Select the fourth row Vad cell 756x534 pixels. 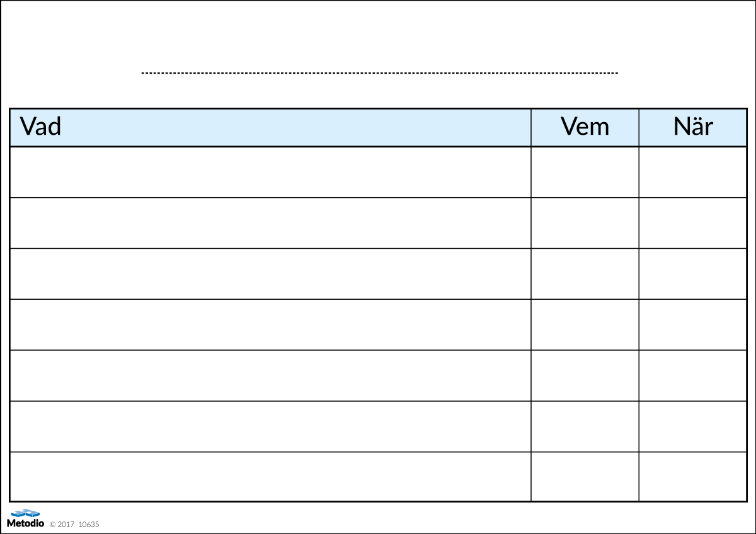coord(270,324)
